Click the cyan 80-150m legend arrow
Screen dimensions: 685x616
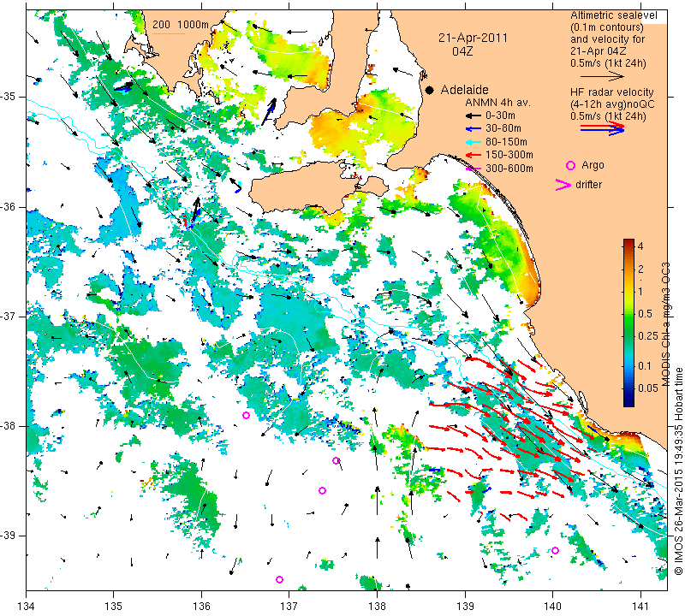coord(473,142)
